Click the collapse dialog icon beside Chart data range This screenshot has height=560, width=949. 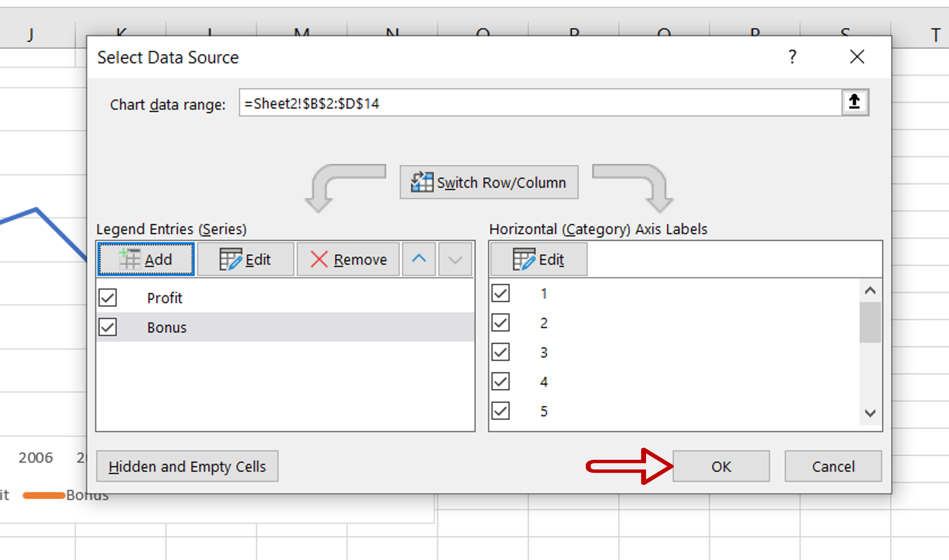(x=854, y=102)
